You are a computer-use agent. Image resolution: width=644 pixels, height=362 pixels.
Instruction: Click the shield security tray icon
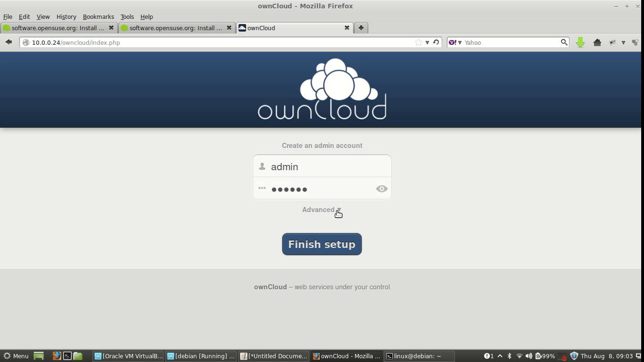click(574, 356)
